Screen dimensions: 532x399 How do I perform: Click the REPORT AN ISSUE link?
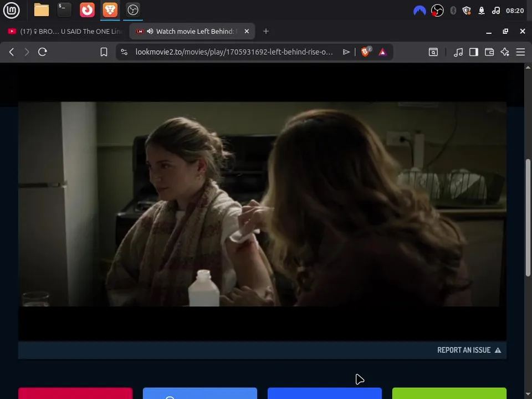click(469, 350)
